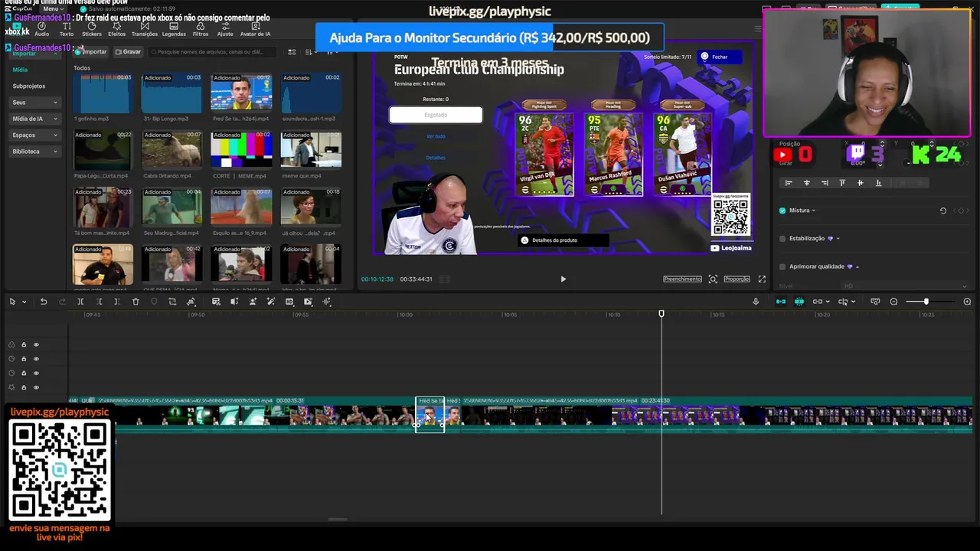Play the preview video
Image resolution: width=980 pixels, height=551 pixels.
pos(563,279)
